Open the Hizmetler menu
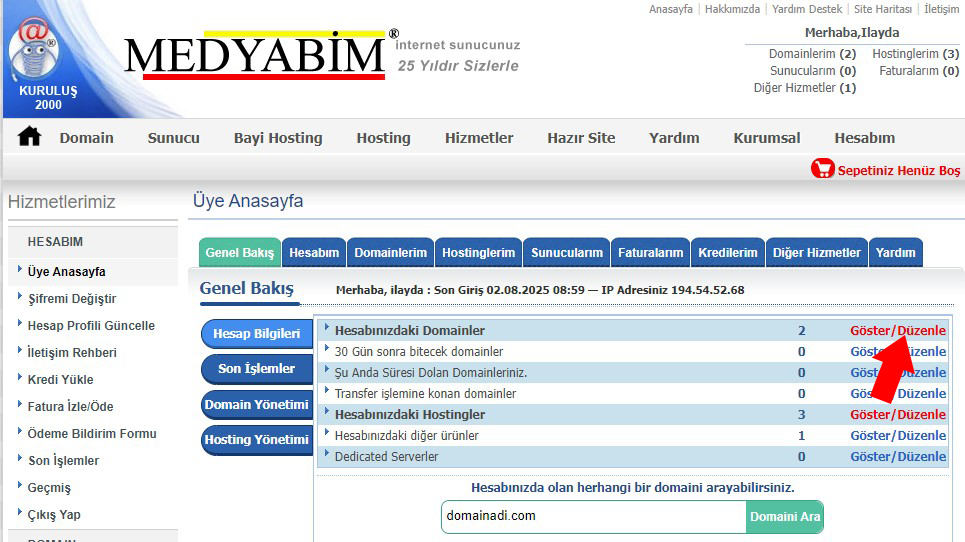Screen dimensions: 965x542 click(479, 138)
